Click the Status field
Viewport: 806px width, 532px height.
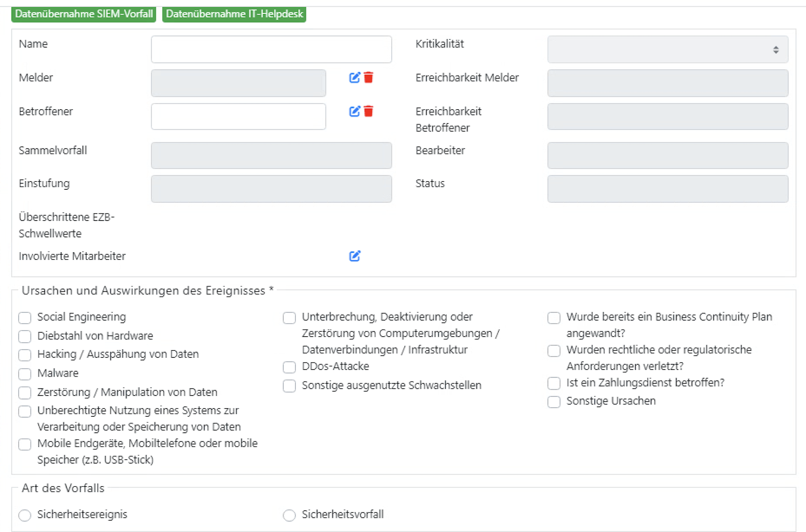(x=667, y=189)
